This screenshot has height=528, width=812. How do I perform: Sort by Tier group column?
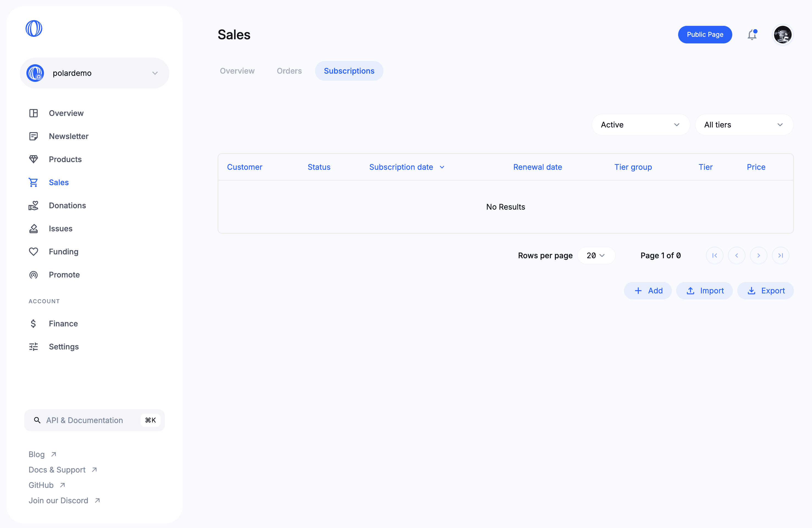tap(633, 167)
